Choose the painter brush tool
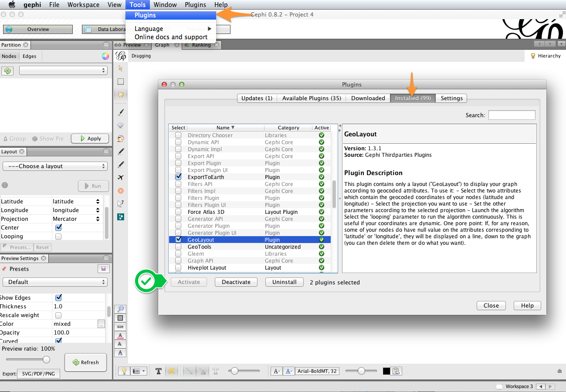This screenshot has height=392, width=566. pos(121,112)
